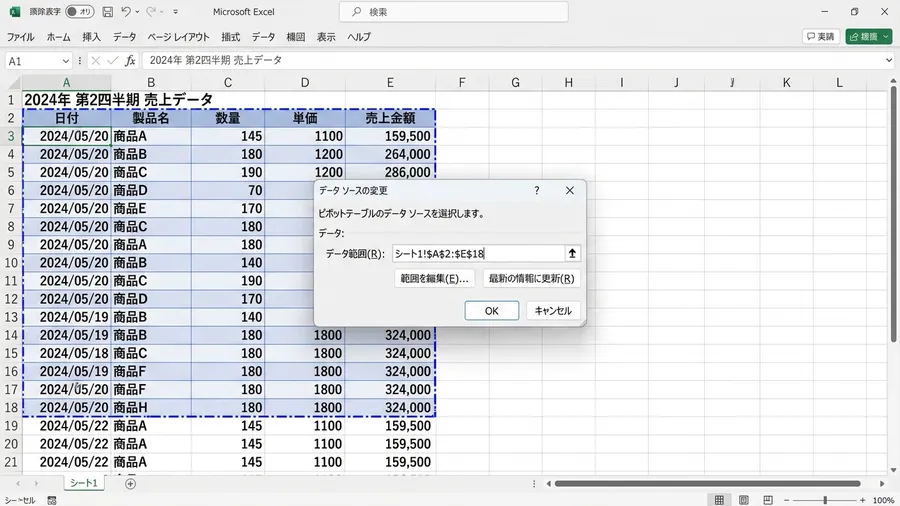Switch to the 挿入 tab

click(x=91, y=37)
